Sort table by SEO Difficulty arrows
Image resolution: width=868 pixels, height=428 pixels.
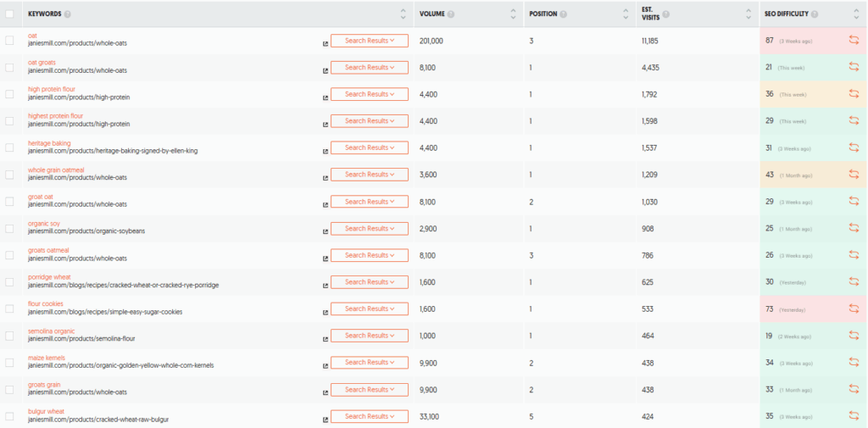coord(856,14)
